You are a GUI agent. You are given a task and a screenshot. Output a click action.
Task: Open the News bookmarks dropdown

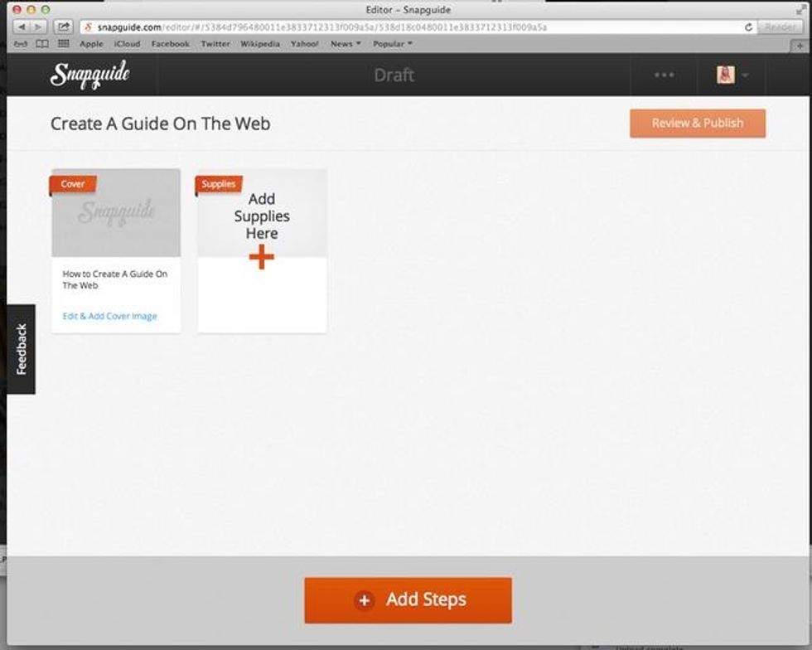click(x=346, y=44)
